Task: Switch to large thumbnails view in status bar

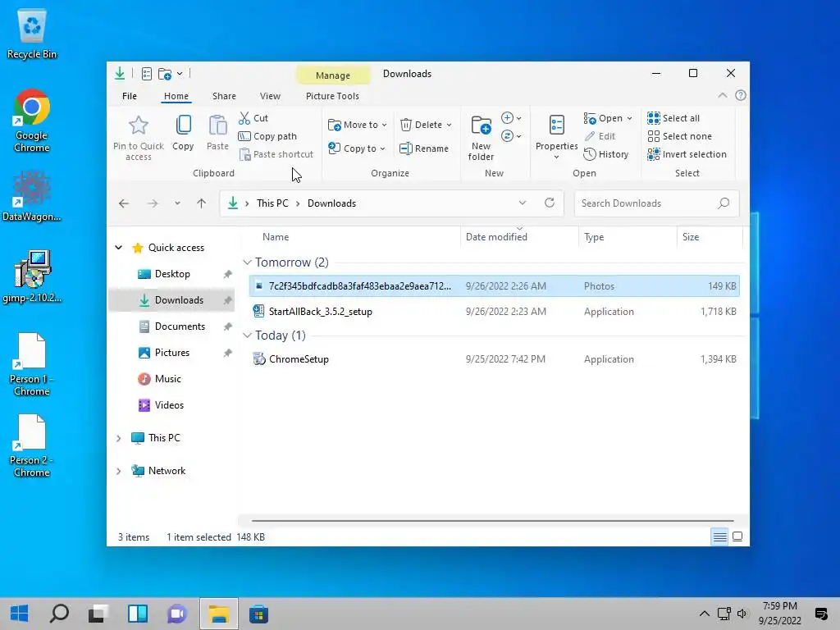Action: [737, 536]
